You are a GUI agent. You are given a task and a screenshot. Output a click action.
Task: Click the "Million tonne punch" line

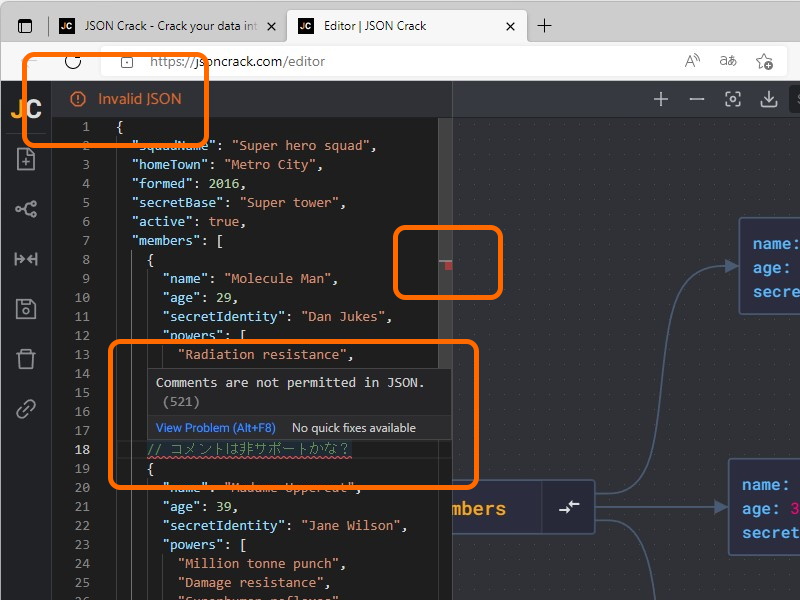click(x=262, y=564)
